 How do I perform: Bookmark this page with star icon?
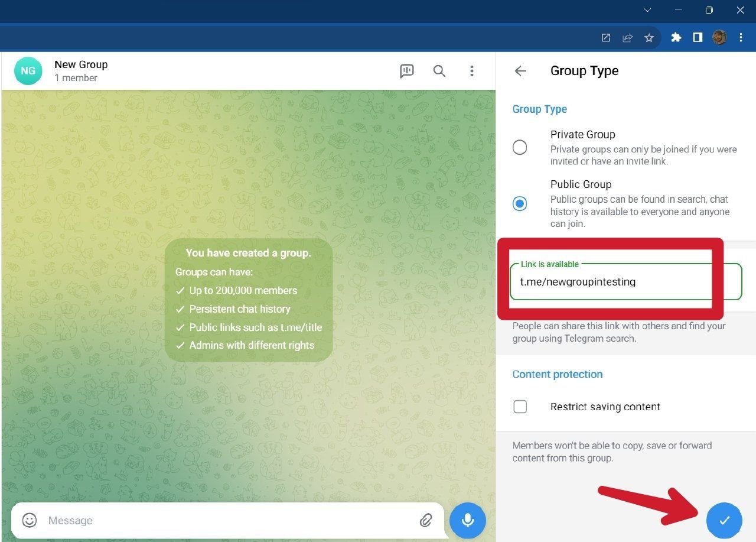click(x=649, y=38)
